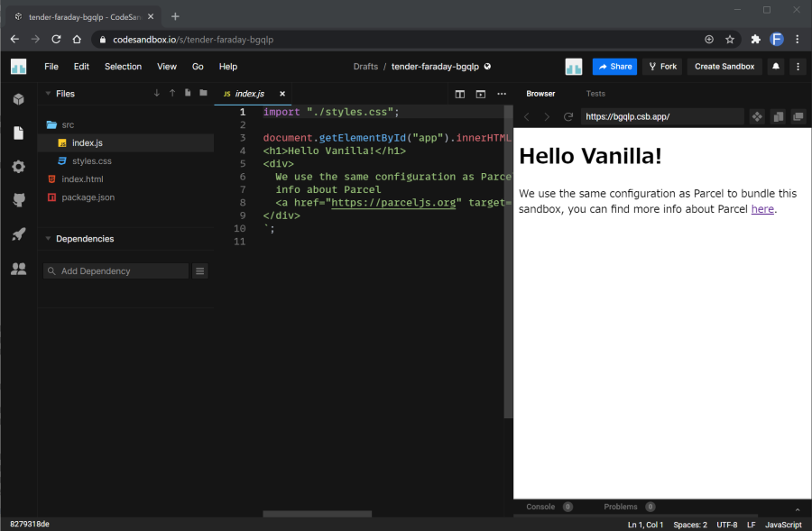Click the Fork button
Screen dimensions: 812x531
point(661,67)
